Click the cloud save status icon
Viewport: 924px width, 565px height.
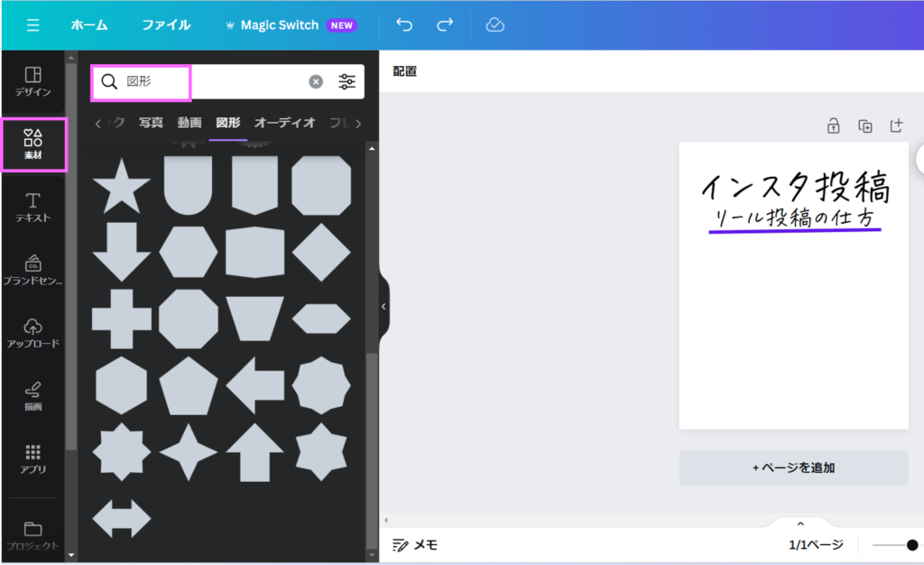pyautogui.click(x=494, y=25)
